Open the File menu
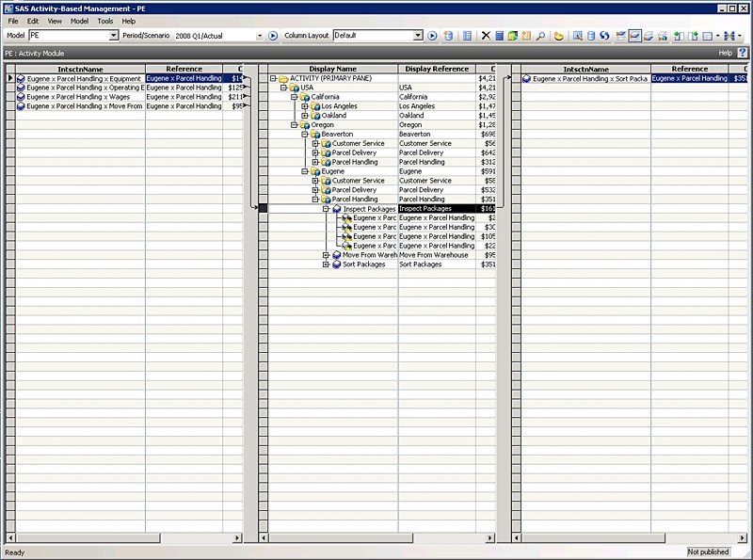This screenshot has height=560, width=753. pos(13,21)
